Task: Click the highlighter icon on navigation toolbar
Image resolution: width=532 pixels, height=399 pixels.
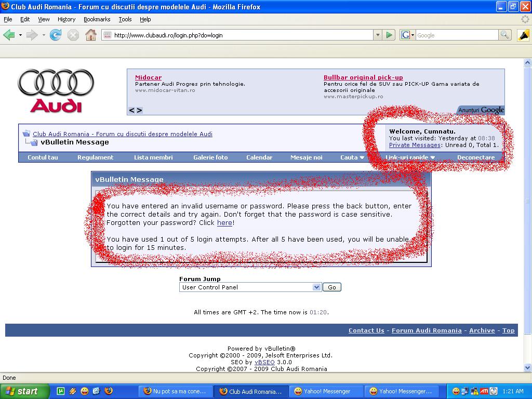Action: click(524, 35)
